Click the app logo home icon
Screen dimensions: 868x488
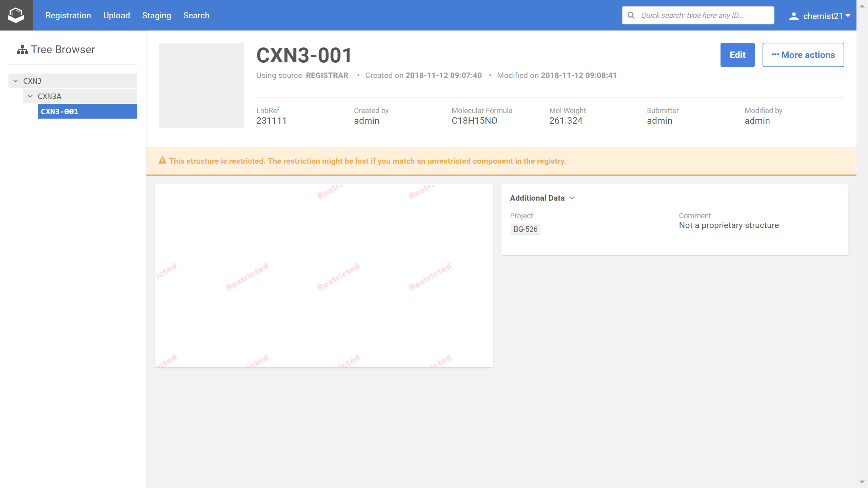pyautogui.click(x=16, y=15)
